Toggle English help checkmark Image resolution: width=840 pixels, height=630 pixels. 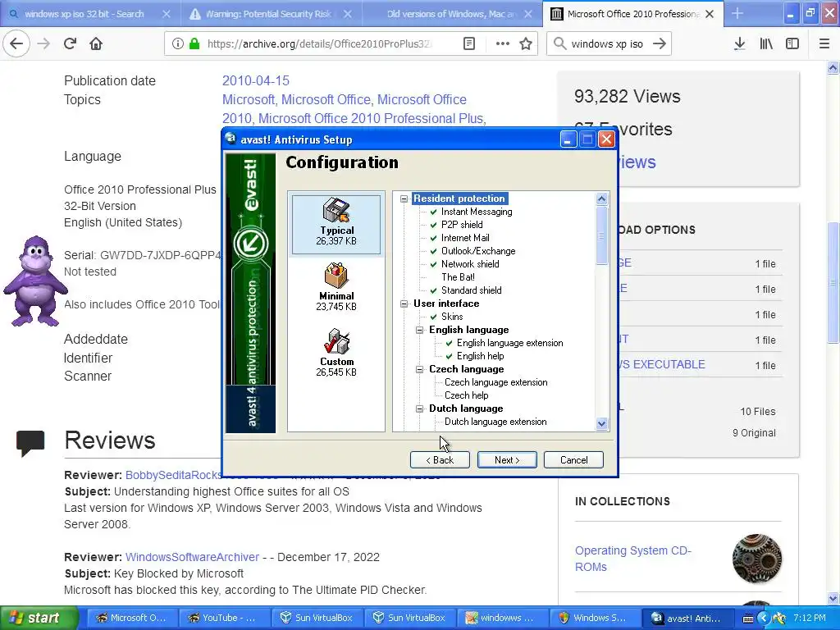[x=449, y=356]
